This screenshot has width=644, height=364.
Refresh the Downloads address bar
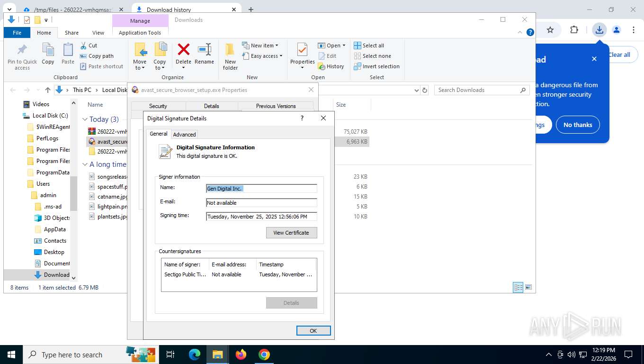coord(425,90)
